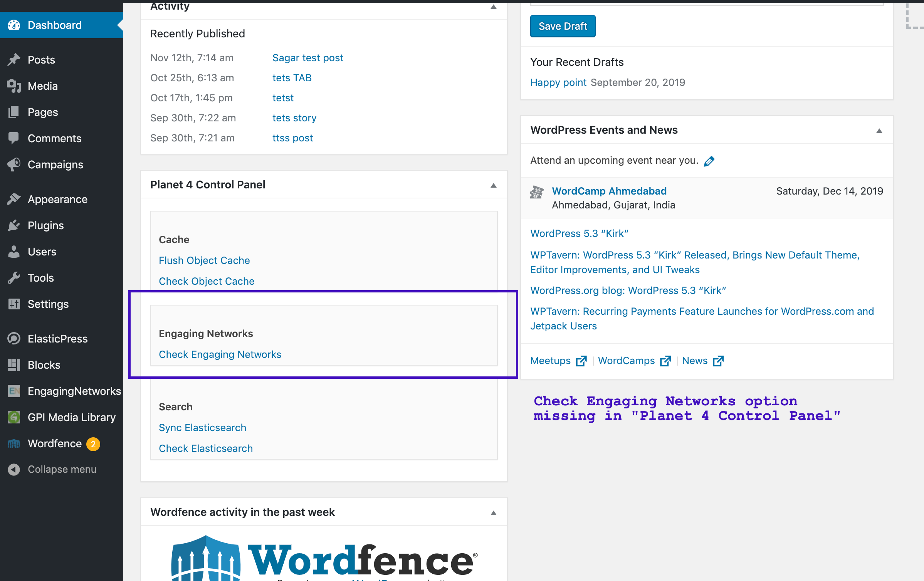Click the Blocks grid icon
The width and height of the screenshot is (924, 581).
(x=14, y=365)
